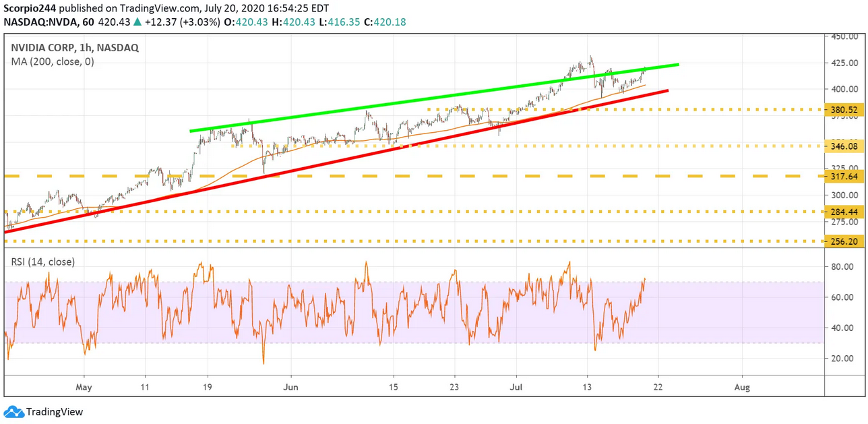
Task: Click the May label on time axis
Action: point(84,388)
